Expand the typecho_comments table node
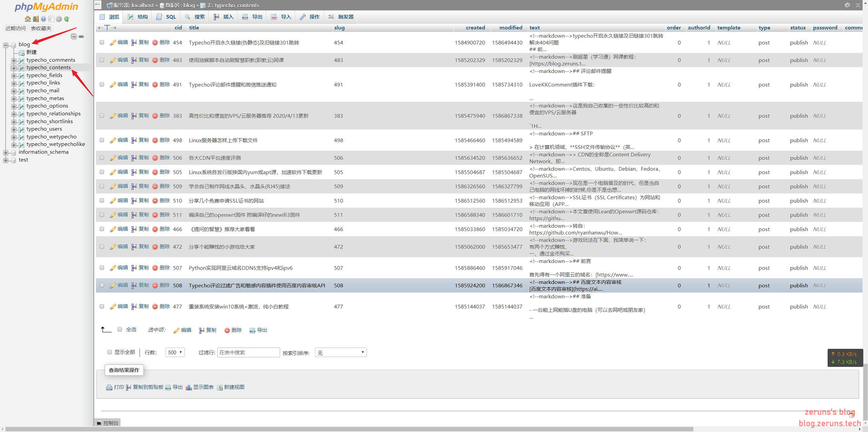Screen dimensions: 868x432 (14, 60)
